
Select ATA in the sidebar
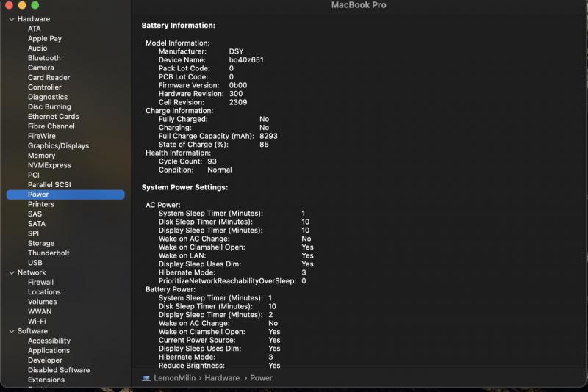[x=34, y=29]
